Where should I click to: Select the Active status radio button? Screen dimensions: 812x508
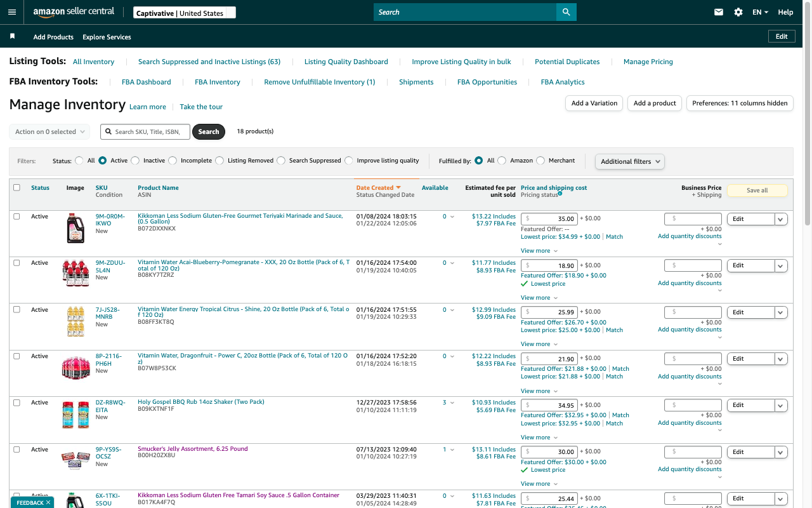[x=103, y=161]
